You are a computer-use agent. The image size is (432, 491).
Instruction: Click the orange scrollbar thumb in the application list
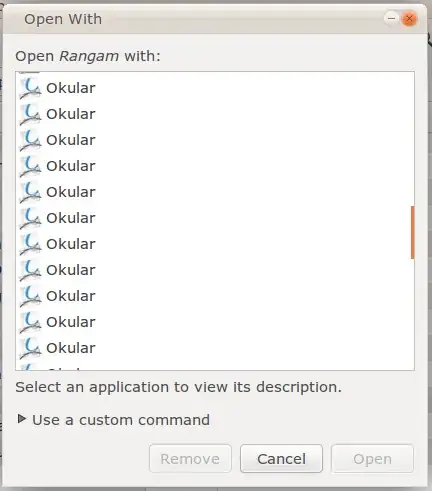coord(413,232)
